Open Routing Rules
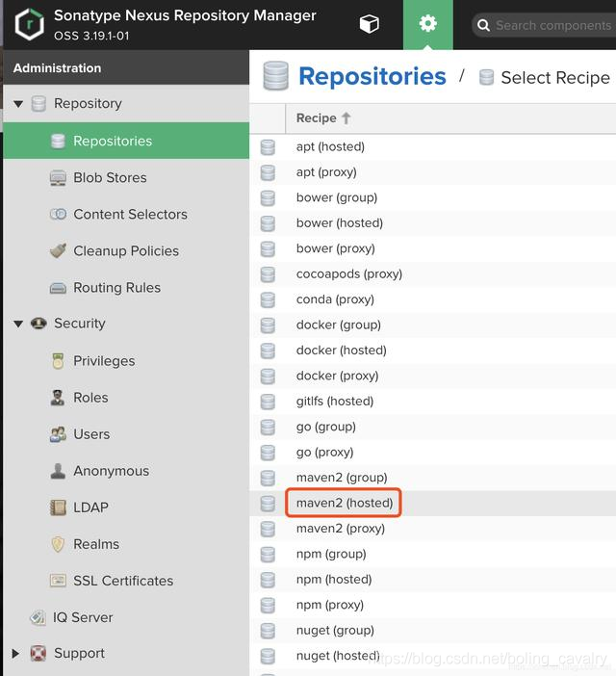This screenshot has width=616, height=676. [x=116, y=288]
